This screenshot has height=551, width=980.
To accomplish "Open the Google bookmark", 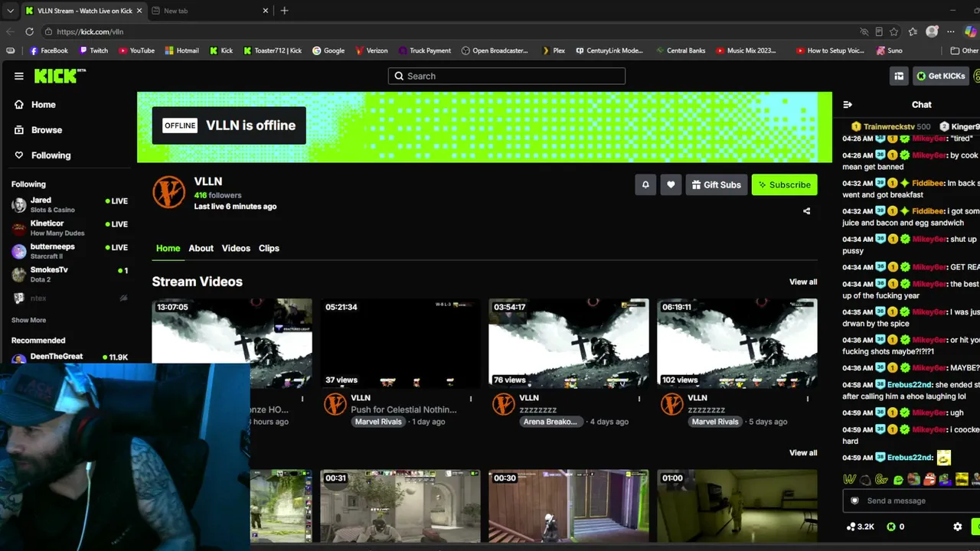I will 328,51.
